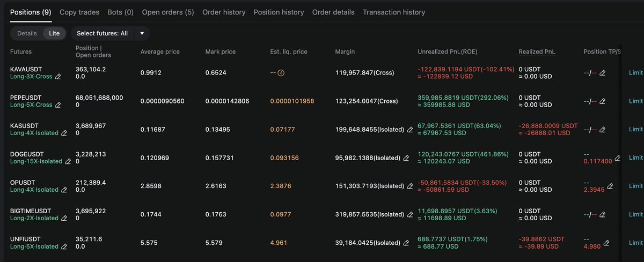
Task: Edit TP/SL pencil in DOGEUSDT row
Action: click(617, 158)
